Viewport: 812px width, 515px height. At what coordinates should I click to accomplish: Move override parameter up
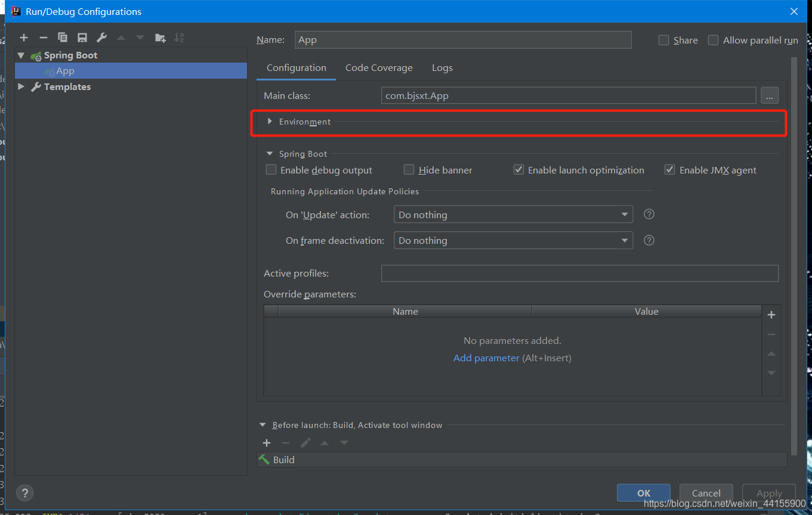point(771,353)
